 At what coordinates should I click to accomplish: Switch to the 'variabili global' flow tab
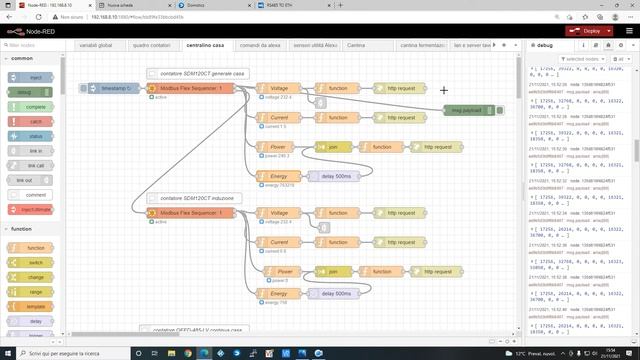point(96,45)
